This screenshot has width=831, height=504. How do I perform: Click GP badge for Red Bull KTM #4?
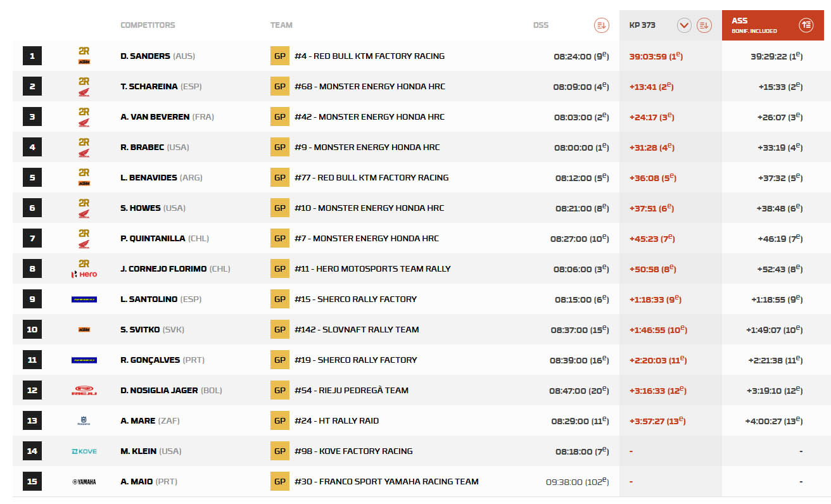(x=280, y=56)
